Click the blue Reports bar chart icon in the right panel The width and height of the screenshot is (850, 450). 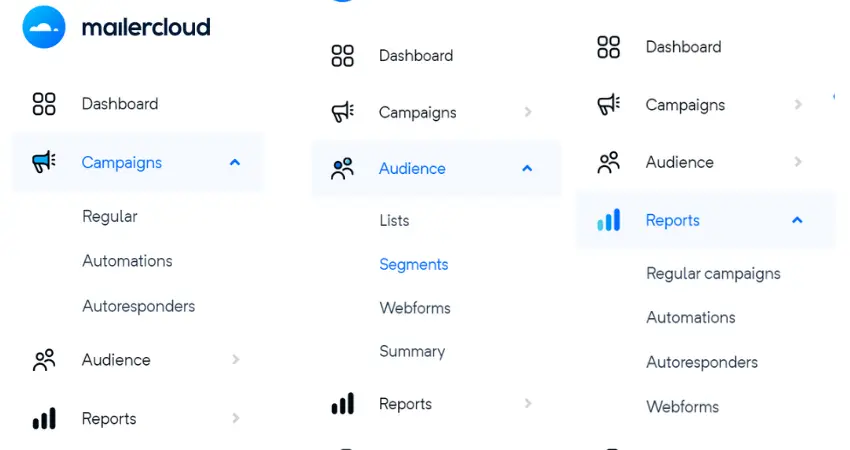click(609, 220)
